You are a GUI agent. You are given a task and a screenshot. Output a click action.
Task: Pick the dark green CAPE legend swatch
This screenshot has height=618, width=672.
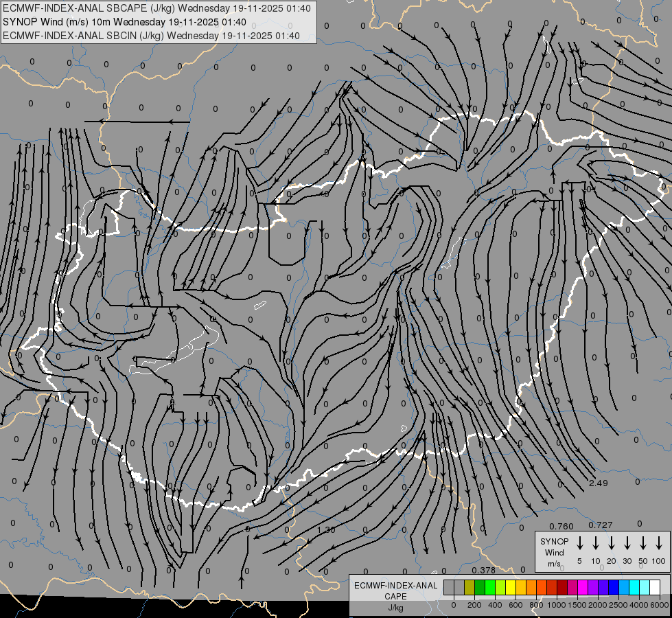pos(480,587)
